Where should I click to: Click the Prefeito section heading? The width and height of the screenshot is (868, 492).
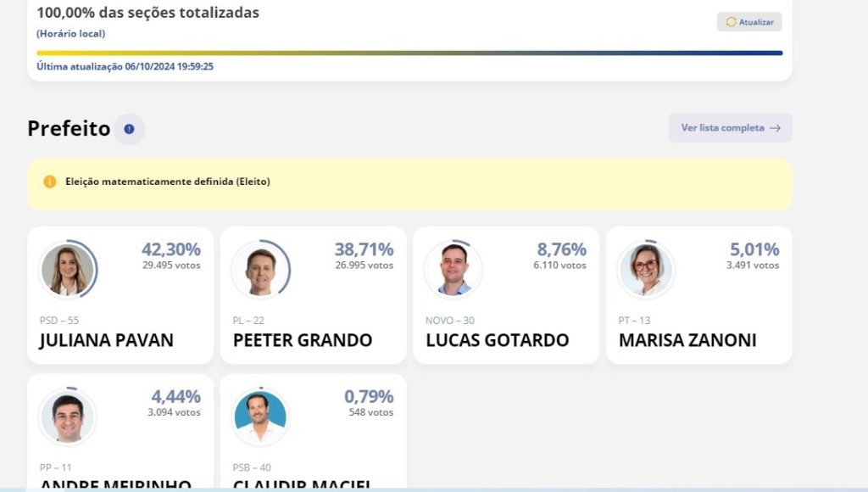(x=69, y=129)
